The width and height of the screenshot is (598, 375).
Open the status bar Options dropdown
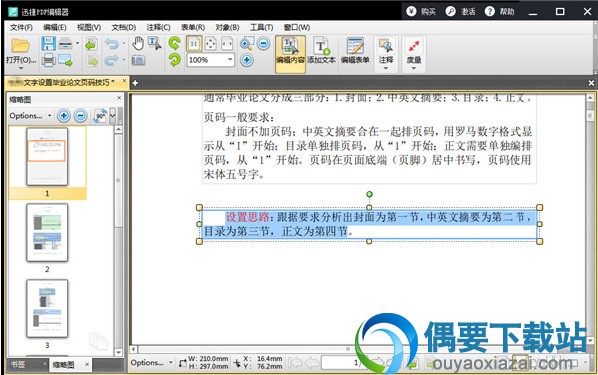point(151,362)
